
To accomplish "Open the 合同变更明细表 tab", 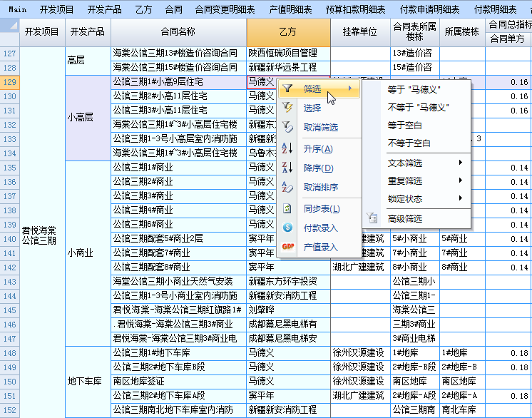I will click(225, 9).
